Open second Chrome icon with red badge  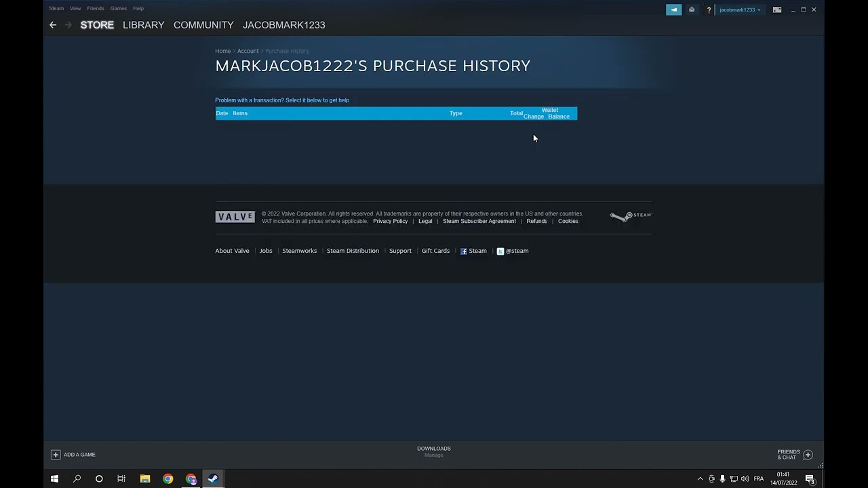coord(191,479)
